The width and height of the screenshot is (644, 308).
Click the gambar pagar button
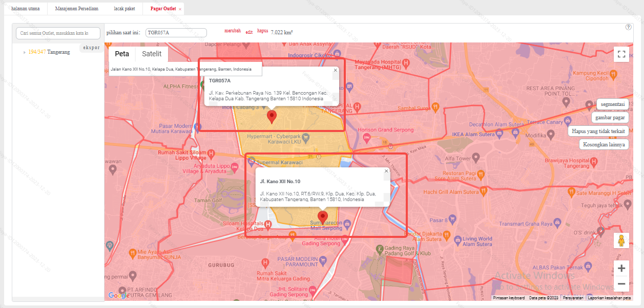[610, 118]
